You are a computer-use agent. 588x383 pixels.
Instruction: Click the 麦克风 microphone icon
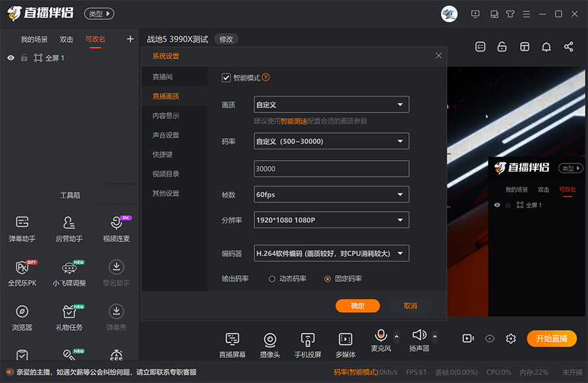click(381, 335)
